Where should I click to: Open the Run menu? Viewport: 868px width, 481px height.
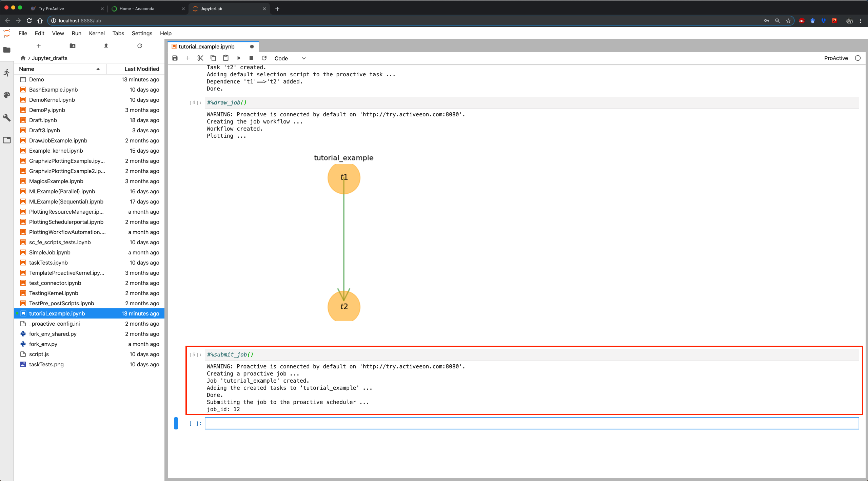76,33
